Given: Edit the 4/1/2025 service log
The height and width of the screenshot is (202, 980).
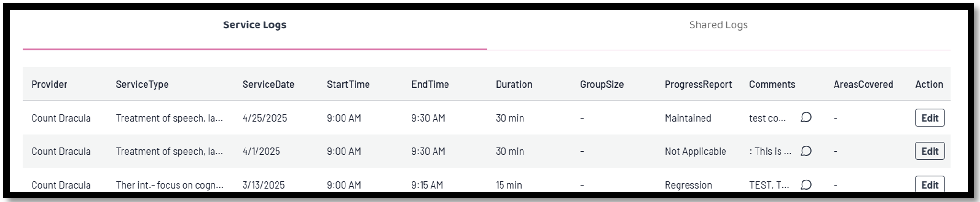Looking at the screenshot, I should tap(930, 151).
